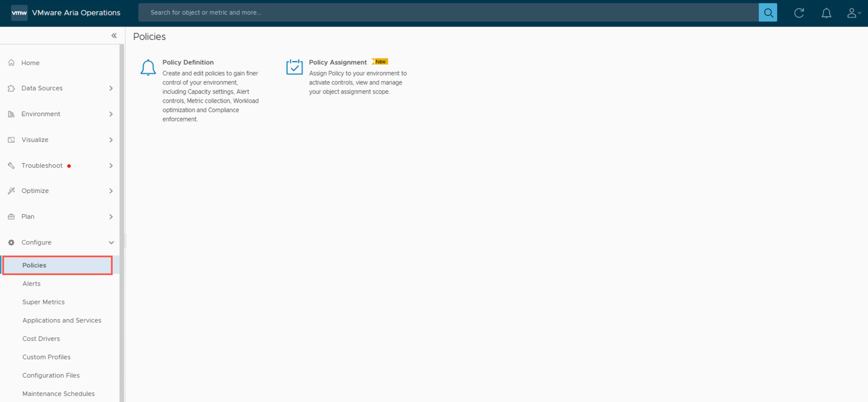Expand the Troubleshoot menu
868x402 pixels.
[x=111, y=166]
